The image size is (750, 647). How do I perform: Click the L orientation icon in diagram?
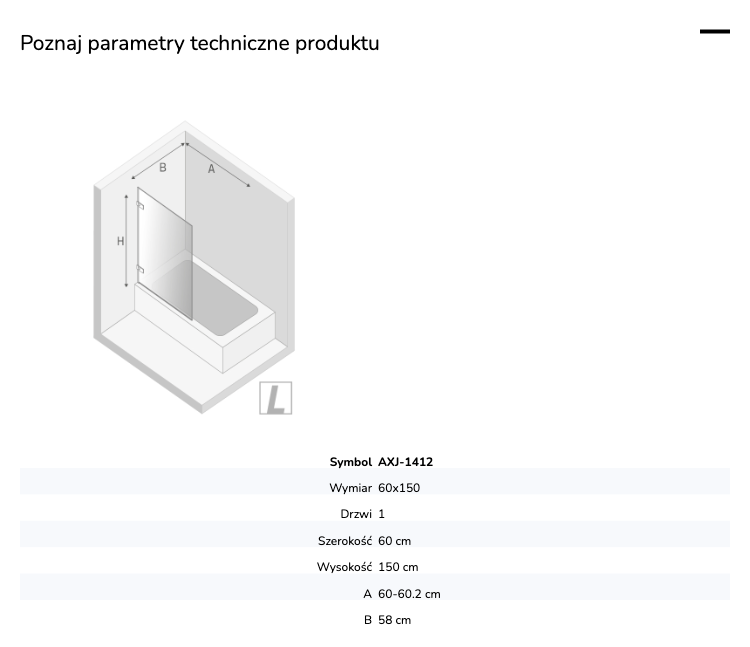(x=276, y=398)
